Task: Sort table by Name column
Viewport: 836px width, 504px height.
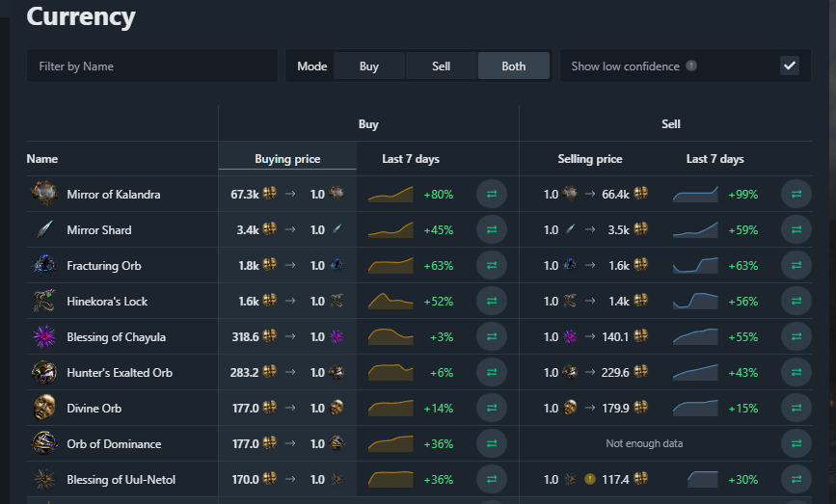Action: click(x=42, y=159)
